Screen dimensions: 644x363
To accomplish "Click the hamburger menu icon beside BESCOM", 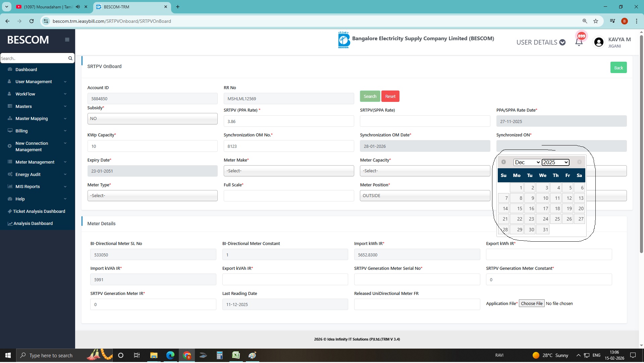I will point(67,40).
